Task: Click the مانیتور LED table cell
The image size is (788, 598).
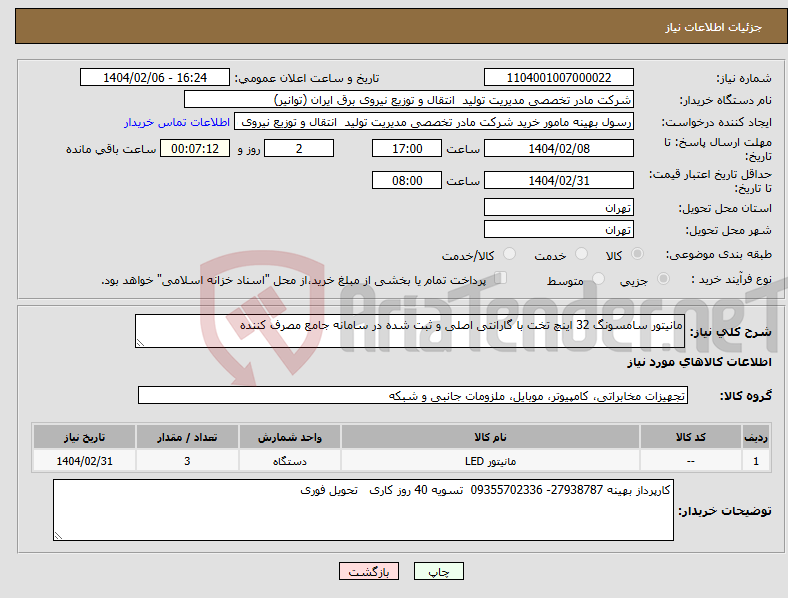Action: [x=490, y=461]
